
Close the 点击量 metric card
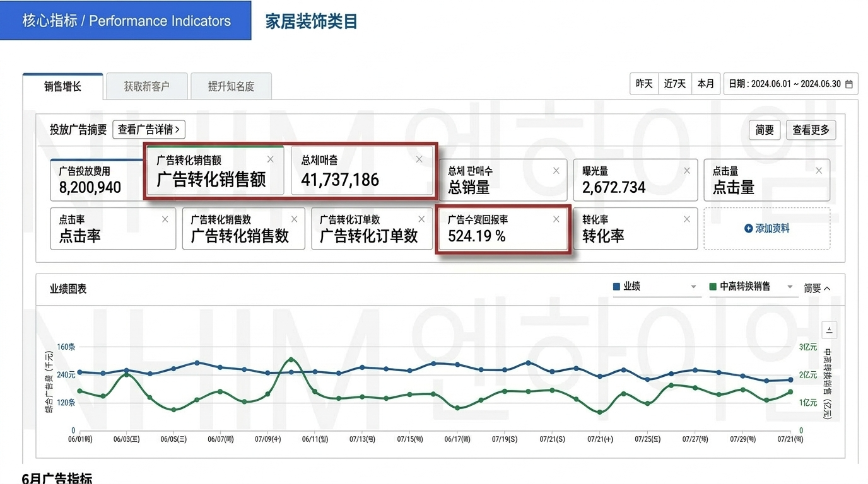click(819, 171)
